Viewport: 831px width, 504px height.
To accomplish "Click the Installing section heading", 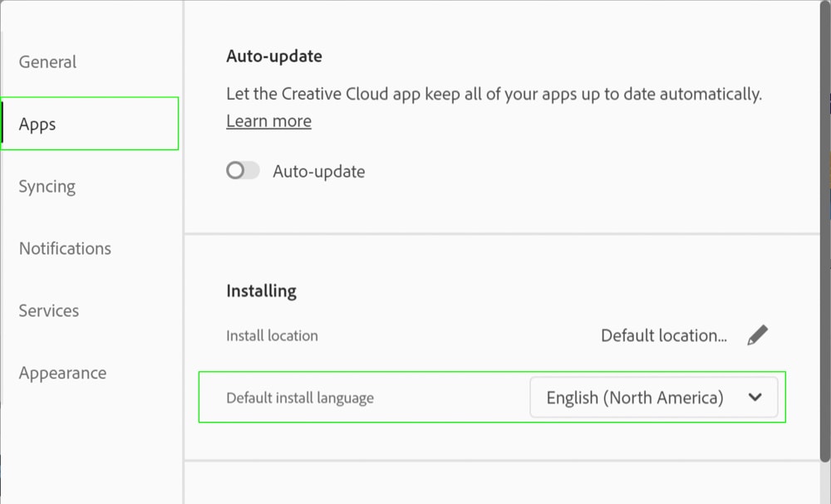I will (x=261, y=291).
